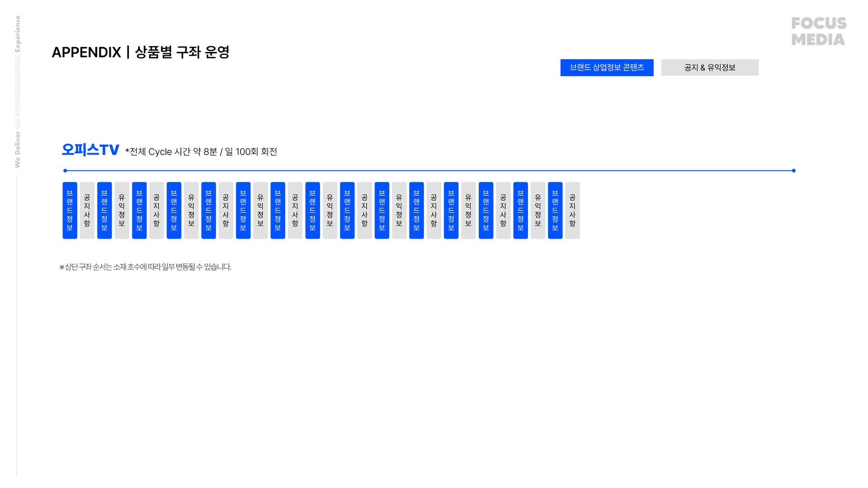Click the right endpoint dot of the timeline
This screenshot has width=868, height=488.
point(793,171)
